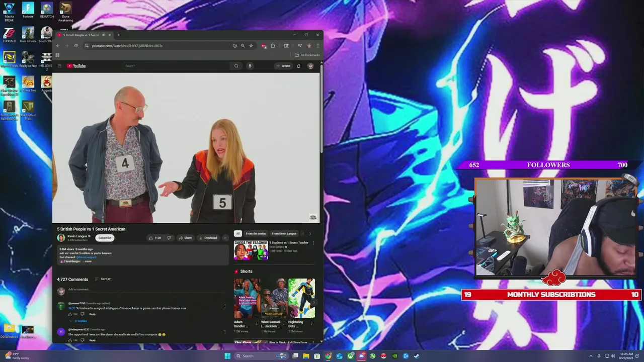
Task: Open the Nightwing short thumbnail
Action: 301,298
